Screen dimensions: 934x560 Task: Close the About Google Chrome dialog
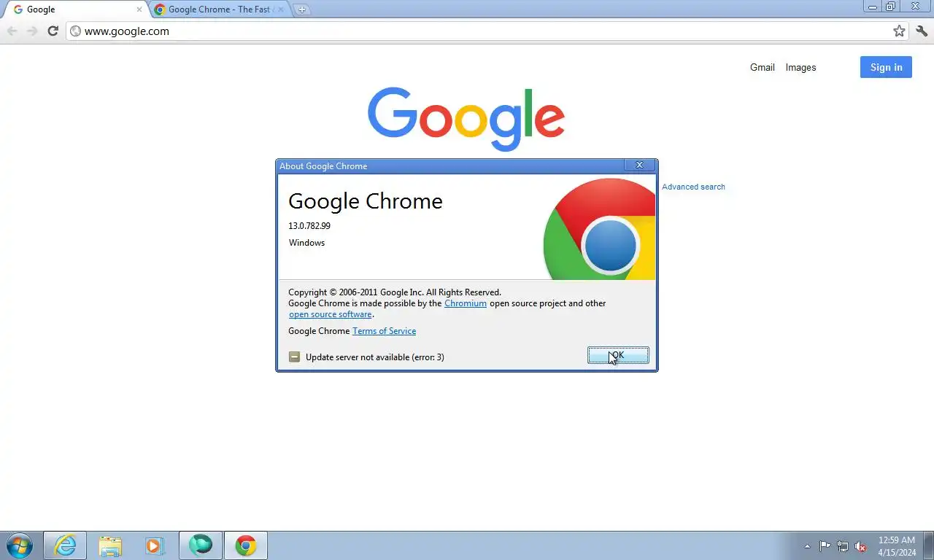pyautogui.click(x=639, y=166)
